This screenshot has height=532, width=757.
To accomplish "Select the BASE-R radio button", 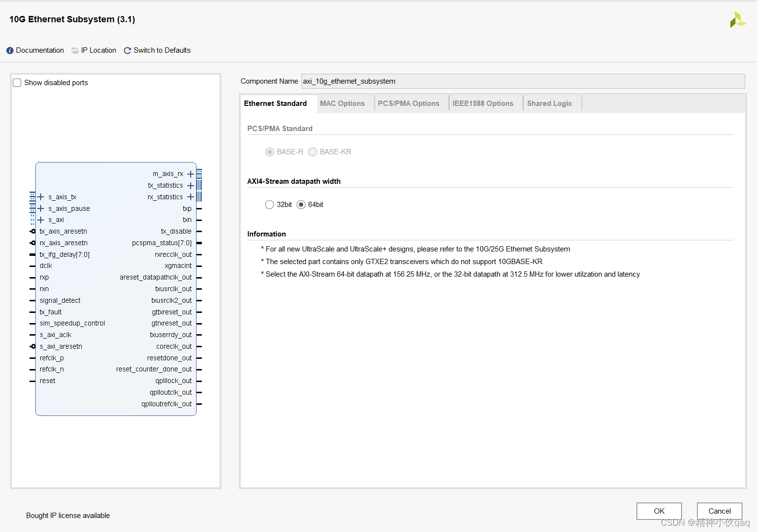I will pos(270,152).
